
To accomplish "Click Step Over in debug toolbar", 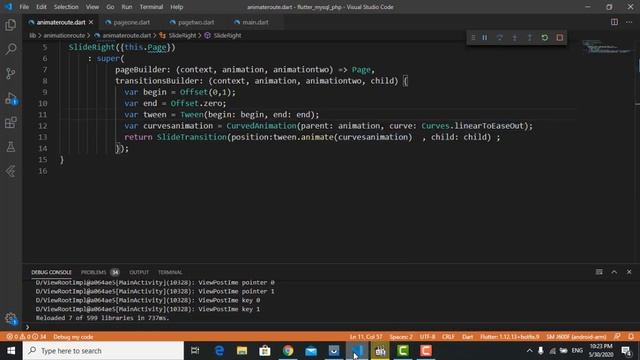I will [500, 38].
